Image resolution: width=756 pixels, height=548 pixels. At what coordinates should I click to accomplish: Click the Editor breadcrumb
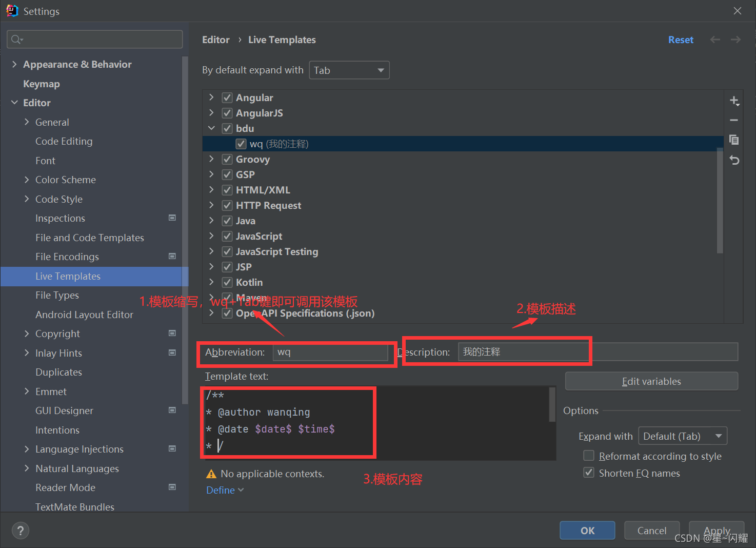pos(216,40)
